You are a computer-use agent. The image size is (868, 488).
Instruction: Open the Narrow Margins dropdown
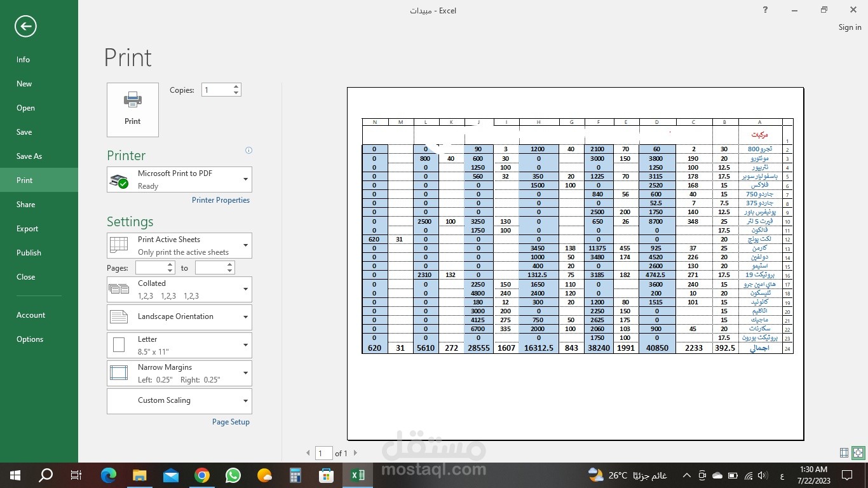tap(179, 373)
